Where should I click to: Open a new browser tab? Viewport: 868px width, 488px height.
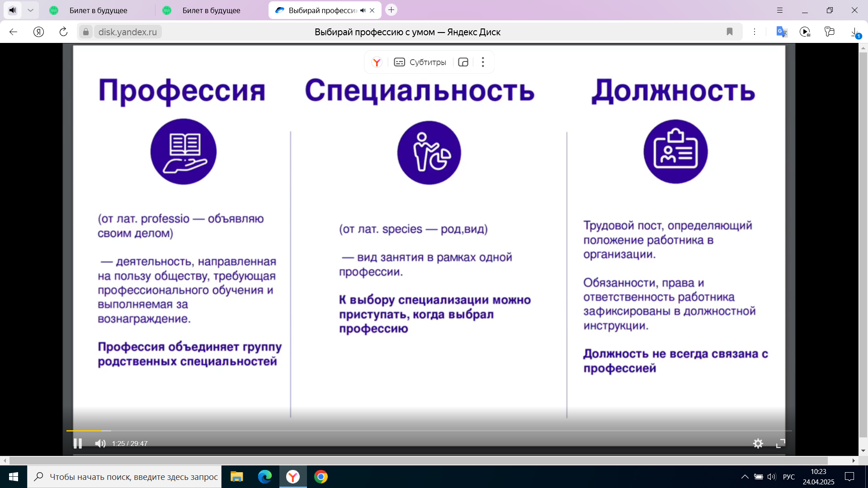(392, 10)
